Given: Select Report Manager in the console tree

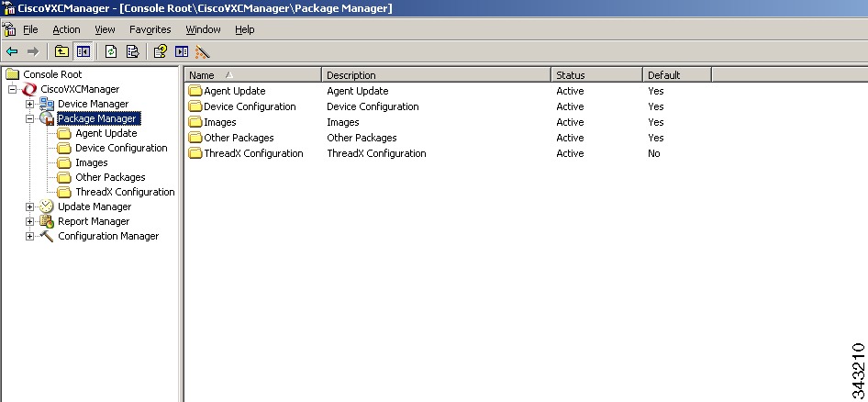Looking at the screenshot, I should coord(94,221).
